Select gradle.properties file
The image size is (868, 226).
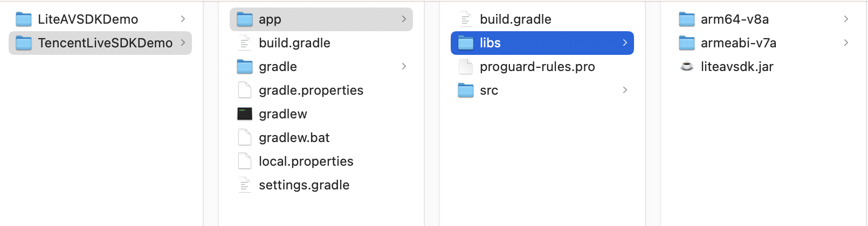click(311, 90)
